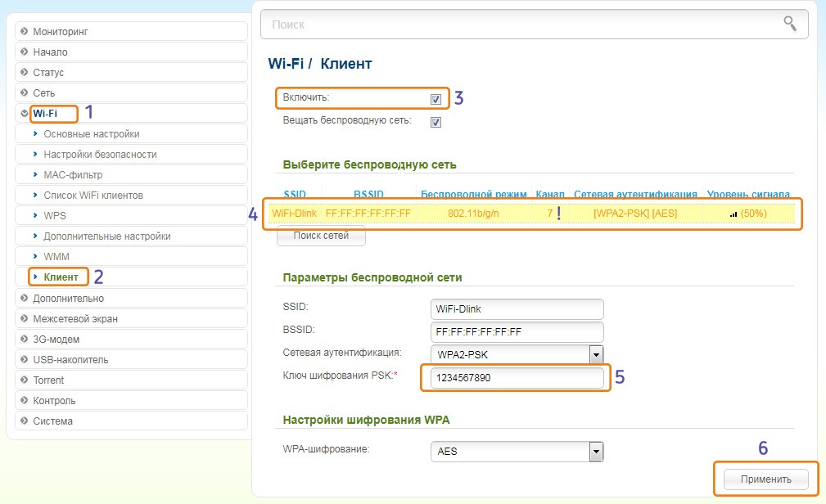Viewport: 826px width, 504px height.
Task: Click the search magnifier icon
Action: pyautogui.click(x=790, y=23)
